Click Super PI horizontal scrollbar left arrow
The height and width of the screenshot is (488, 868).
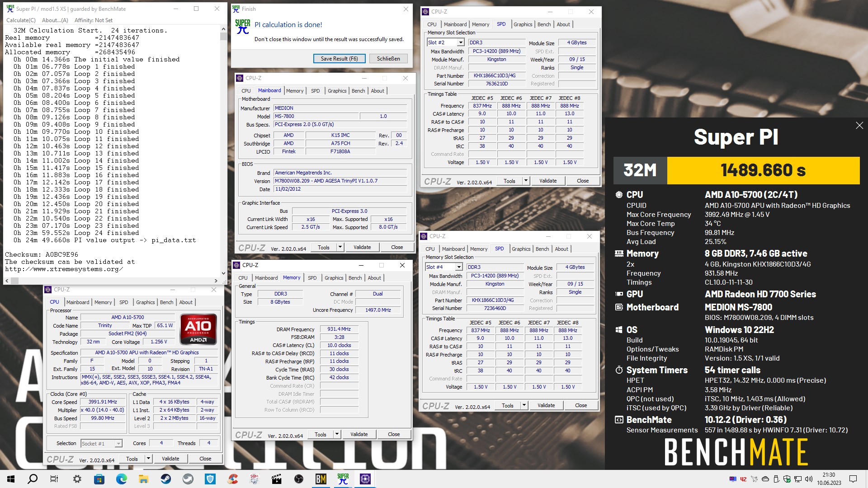click(x=7, y=281)
